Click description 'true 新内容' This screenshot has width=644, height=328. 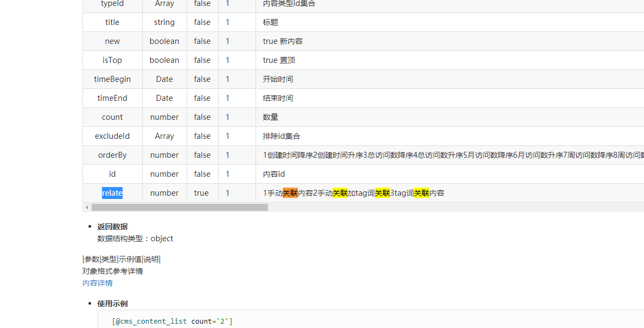click(283, 41)
